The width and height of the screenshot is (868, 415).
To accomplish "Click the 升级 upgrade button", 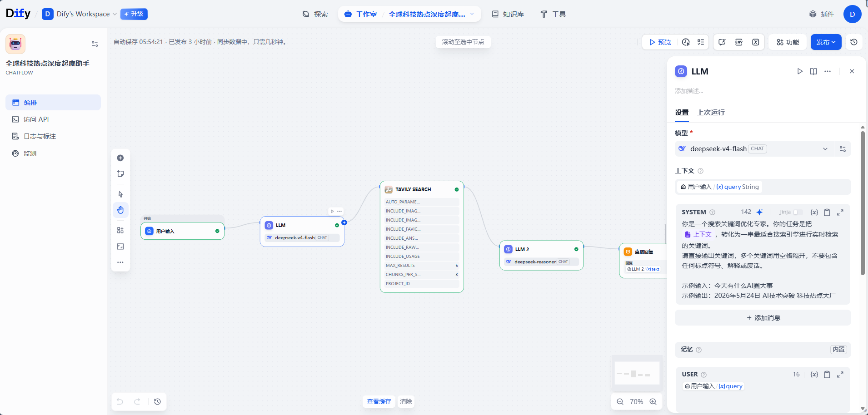I will click(134, 14).
